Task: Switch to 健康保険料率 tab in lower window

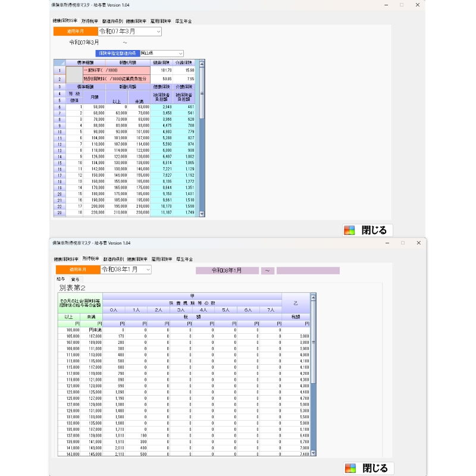Action: 65,259
